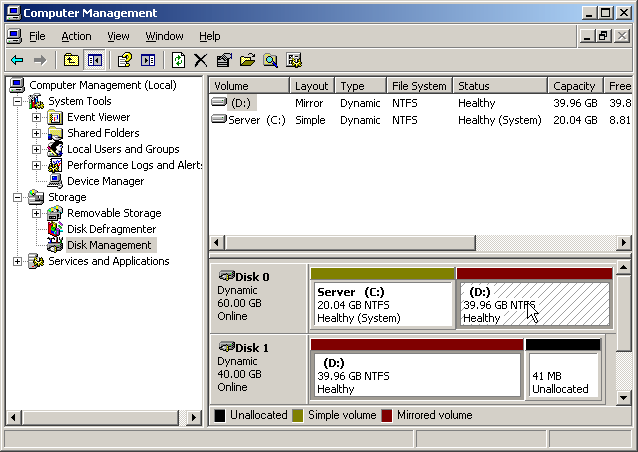Screen dimensions: 638x452
Task: Expand the Local Users and Groups node
Action: click(x=36, y=149)
